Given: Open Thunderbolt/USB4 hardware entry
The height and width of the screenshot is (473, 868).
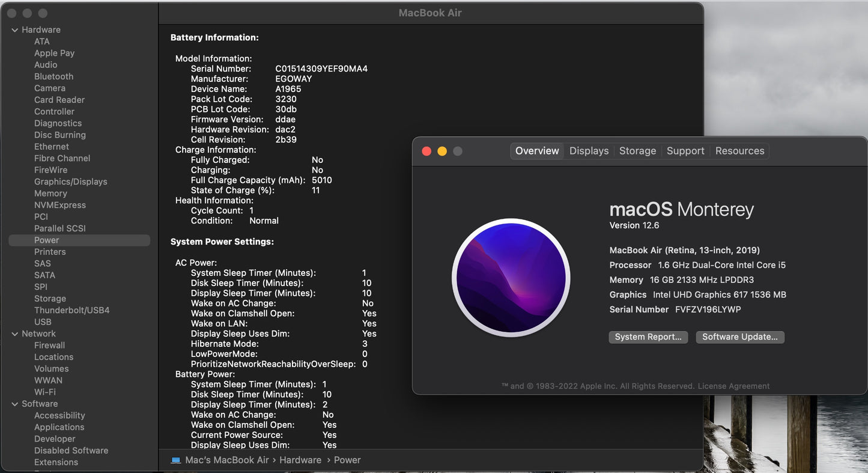Looking at the screenshot, I should click(x=71, y=311).
